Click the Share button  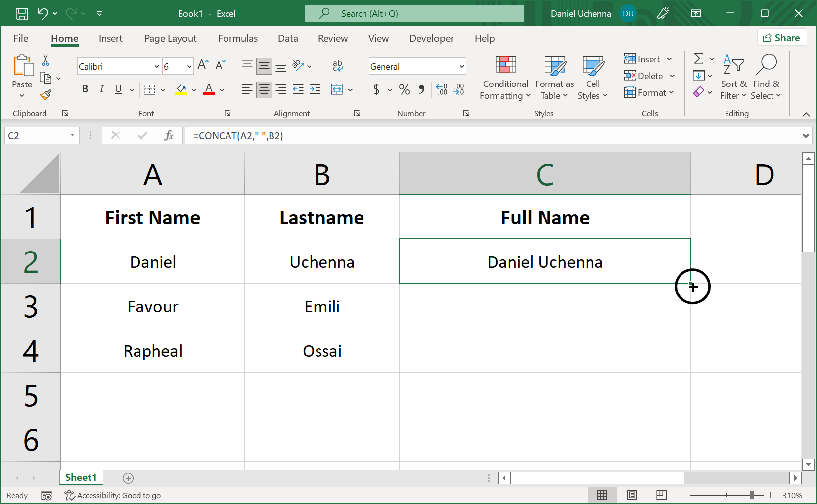pyautogui.click(x=782, y=37)
